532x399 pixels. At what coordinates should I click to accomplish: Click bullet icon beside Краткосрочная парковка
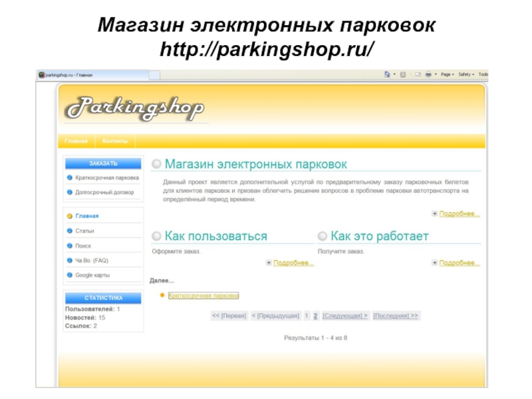coord(70,178)
